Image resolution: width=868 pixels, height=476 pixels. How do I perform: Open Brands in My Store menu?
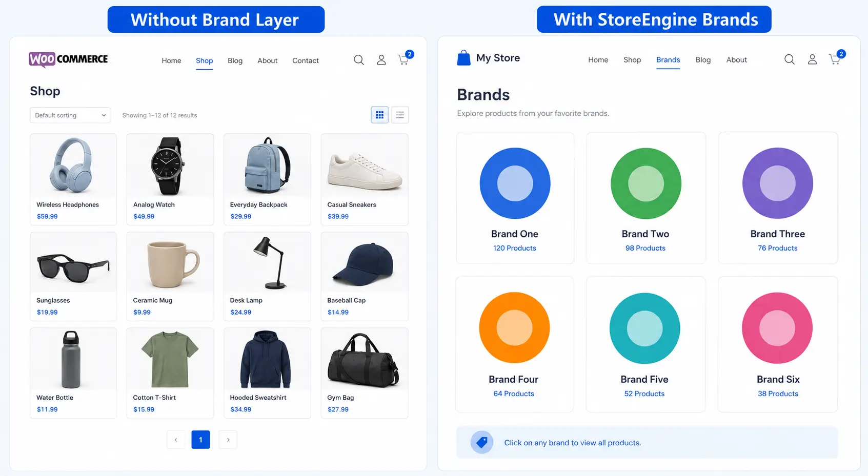[668, 60]
